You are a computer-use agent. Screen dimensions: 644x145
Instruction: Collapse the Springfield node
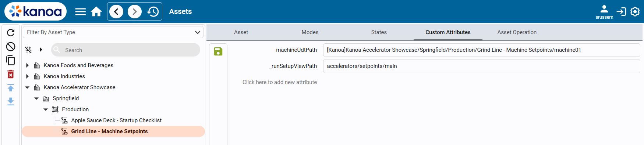36,98
